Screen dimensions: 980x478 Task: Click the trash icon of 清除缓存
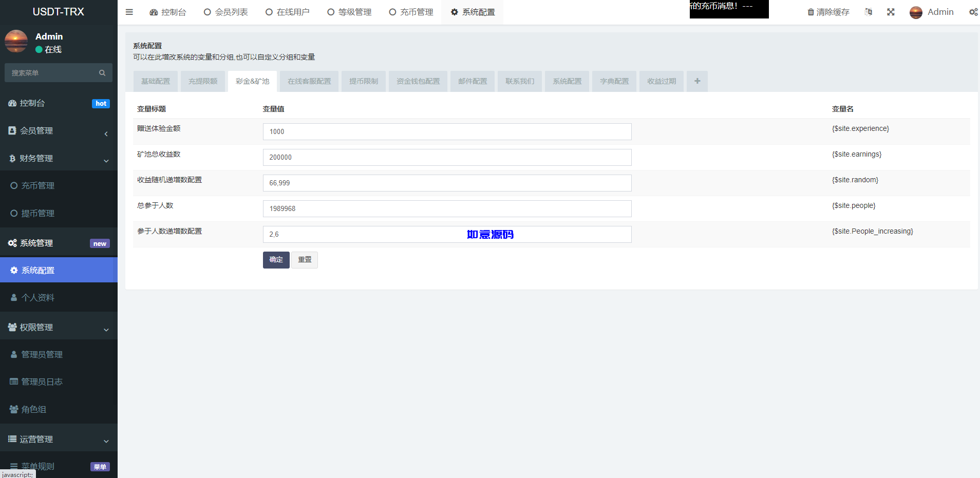(811, 12)
